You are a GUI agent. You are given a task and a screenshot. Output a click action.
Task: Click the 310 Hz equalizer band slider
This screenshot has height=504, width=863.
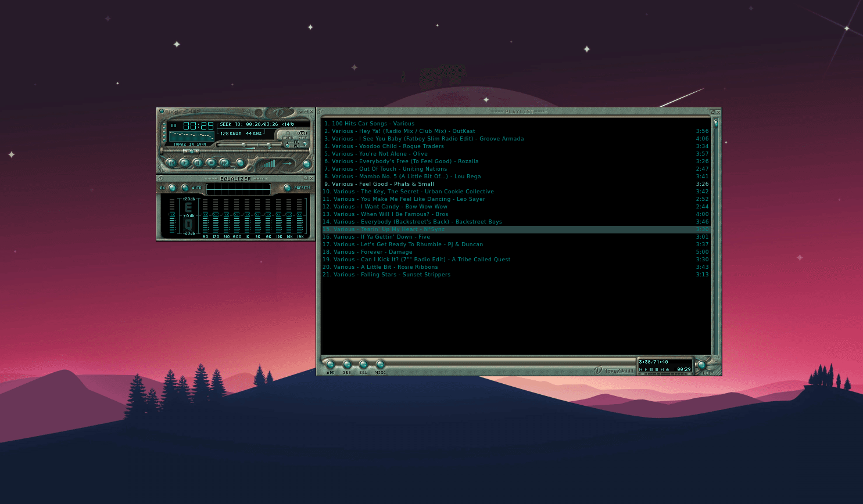coord(226,215)
